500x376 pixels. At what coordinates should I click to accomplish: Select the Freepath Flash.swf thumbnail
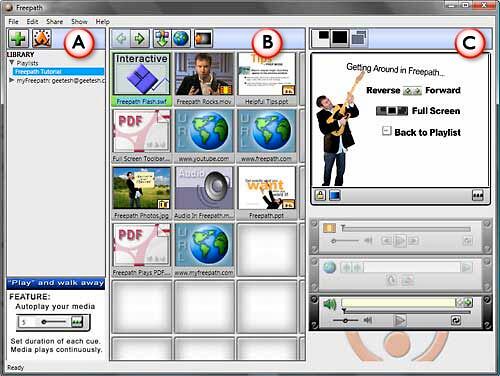click(x=142, y=79)
